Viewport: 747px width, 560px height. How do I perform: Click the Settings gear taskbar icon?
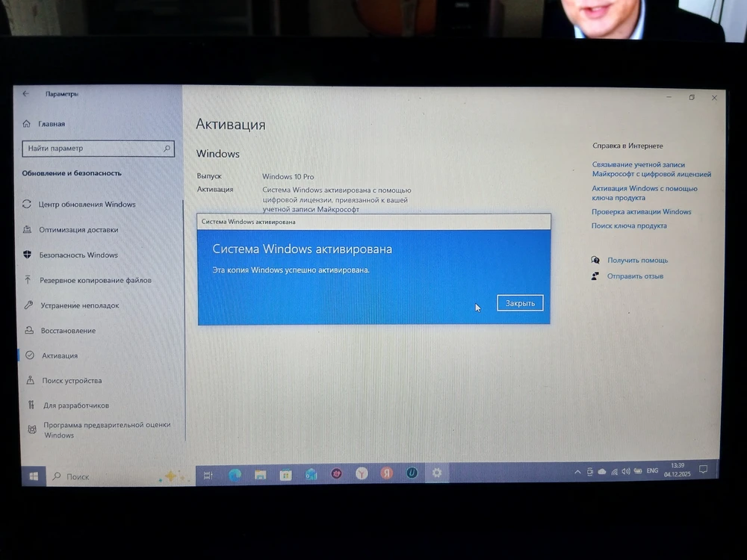[x=437, y=473]
